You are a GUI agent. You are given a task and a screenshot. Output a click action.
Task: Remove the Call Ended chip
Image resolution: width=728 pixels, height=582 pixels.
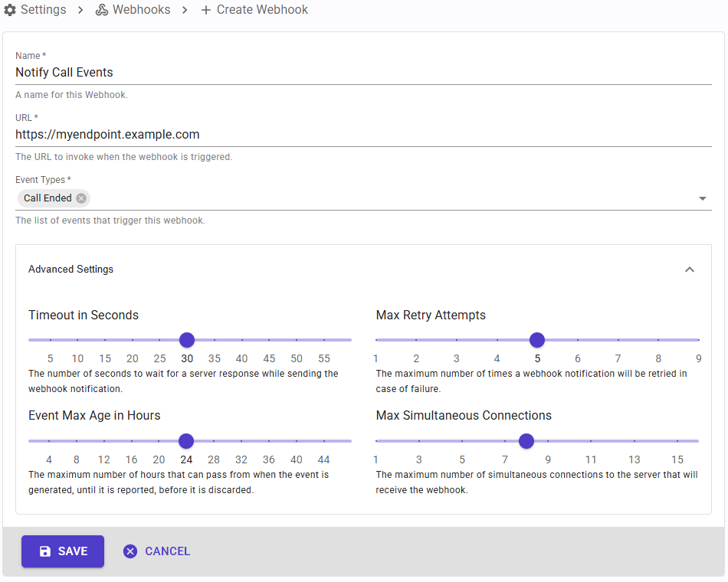coord(81,198)
